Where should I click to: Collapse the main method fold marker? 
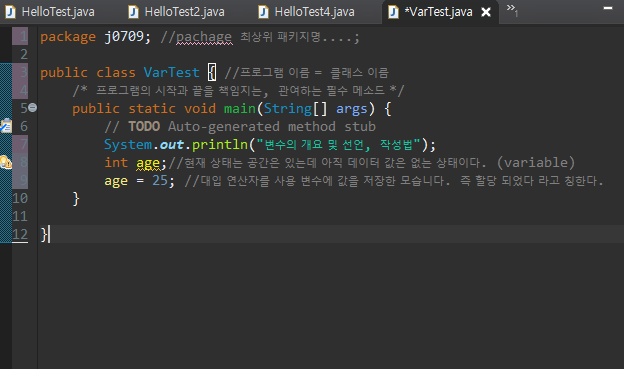coord(33,107)
